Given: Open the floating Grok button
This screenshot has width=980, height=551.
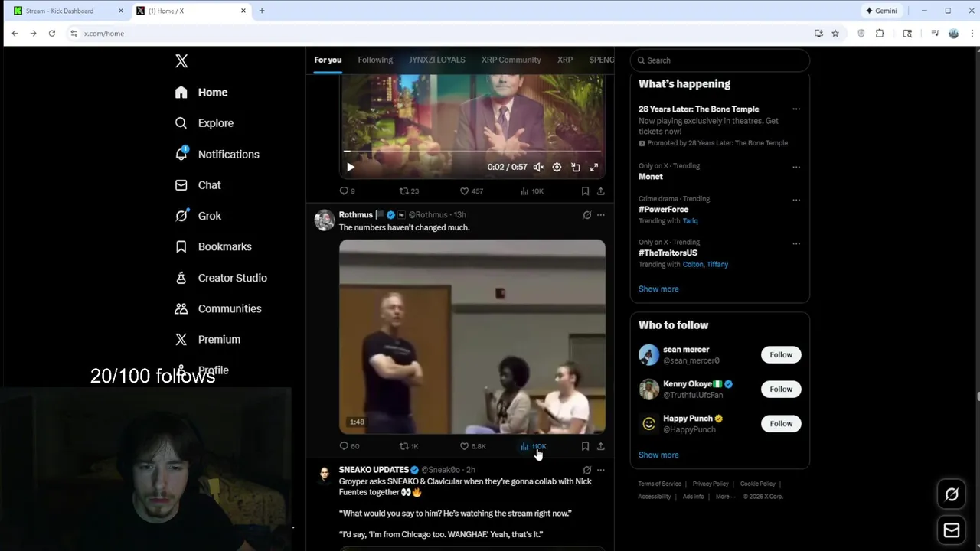Looking at the screenshot, I should [x=952, y=494].
